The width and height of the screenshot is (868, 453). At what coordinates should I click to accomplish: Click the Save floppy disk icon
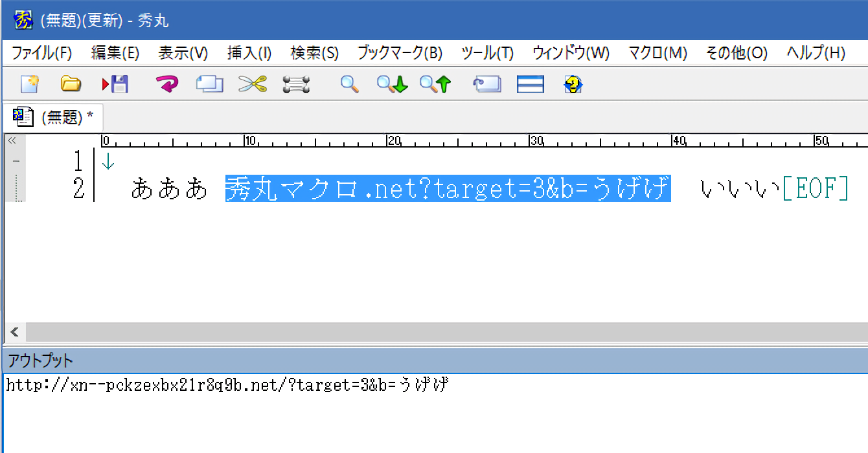coord(115,84)
